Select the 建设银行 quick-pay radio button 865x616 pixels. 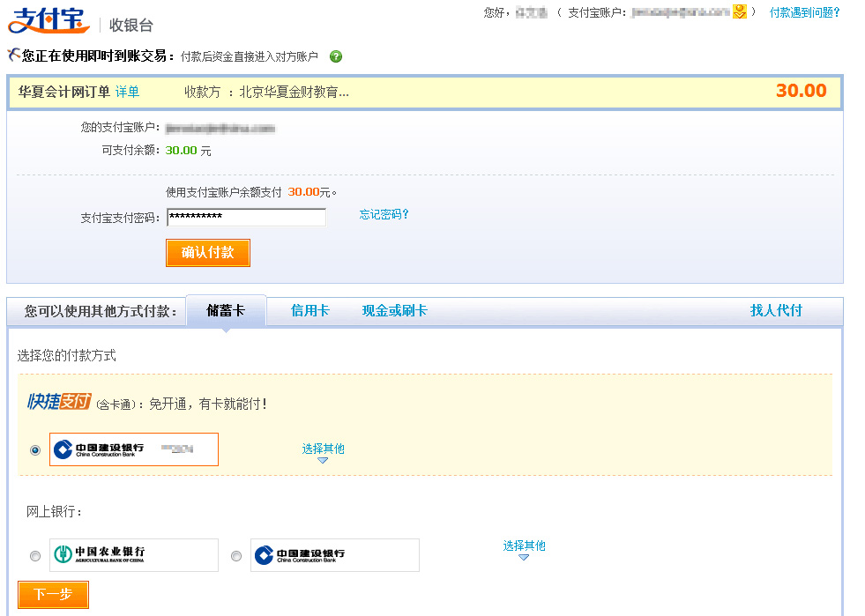point(35,450)
